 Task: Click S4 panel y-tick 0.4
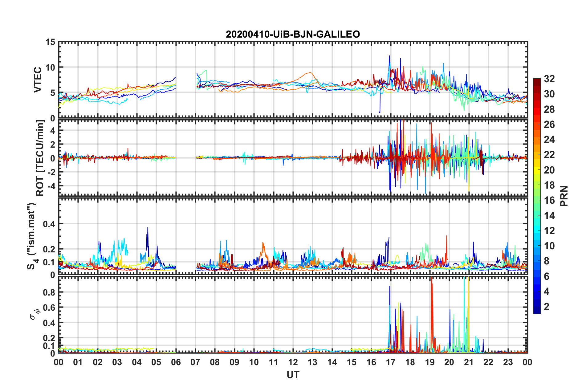(x=49, y=224)
